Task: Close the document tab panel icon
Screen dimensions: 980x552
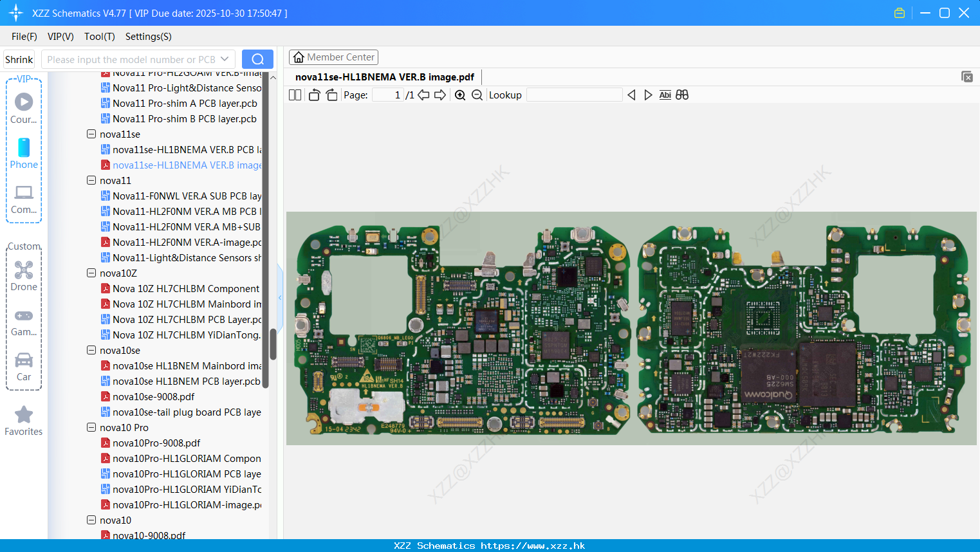Action: [x=967, y=77]
